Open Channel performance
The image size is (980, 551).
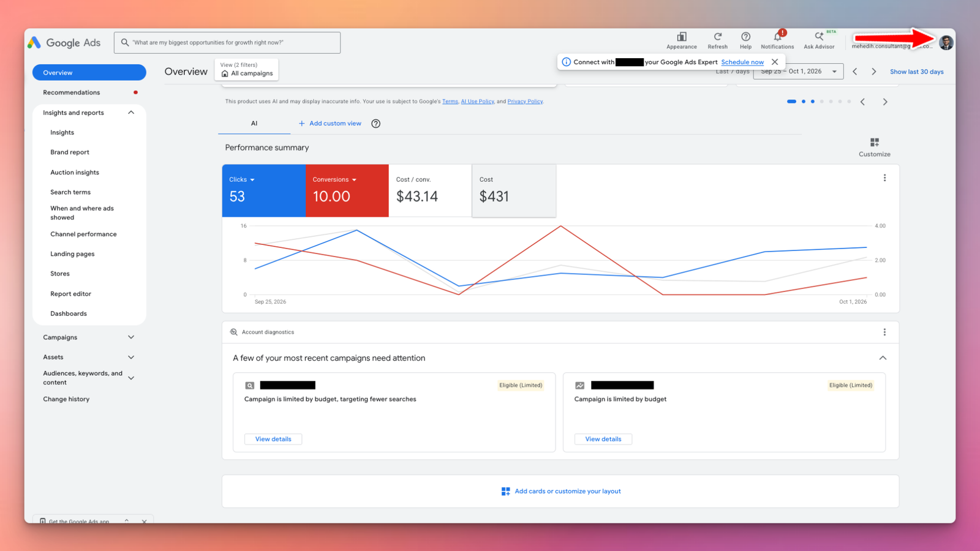(x=83, y=234)
